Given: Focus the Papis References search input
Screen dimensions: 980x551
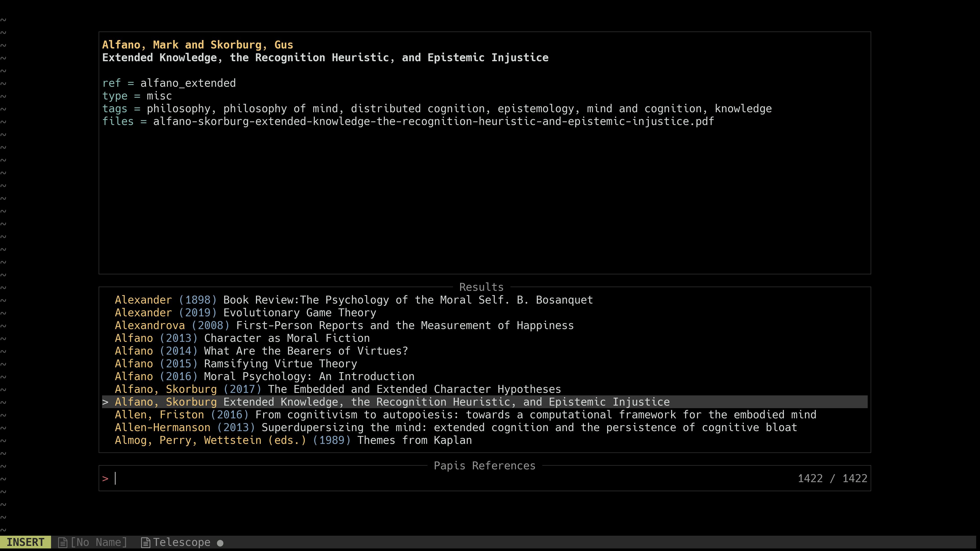Looking at the screenshot, I should pyautogui.click(x=419, y=479).
